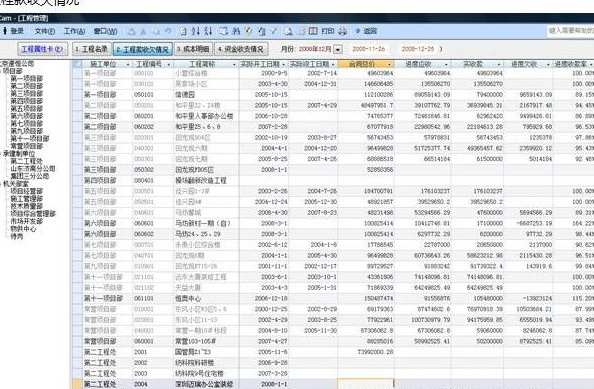Click the 工程属性卡 button
The height and width of the screenshot is (389, 594).
click(42, 49)
